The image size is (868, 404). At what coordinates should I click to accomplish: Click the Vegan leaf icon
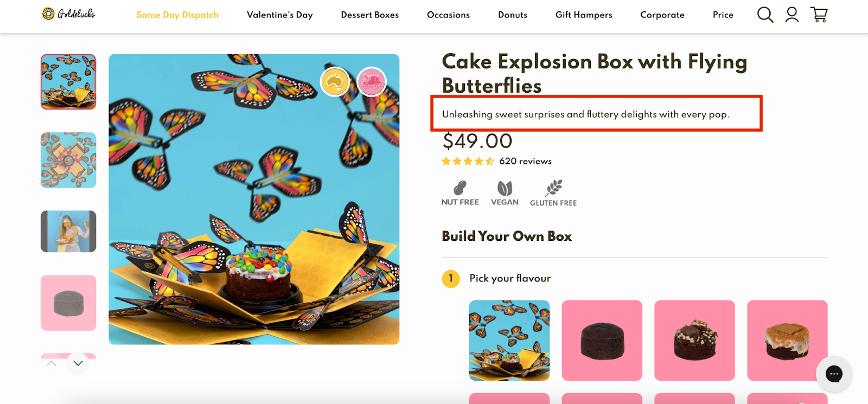[505, 188]
